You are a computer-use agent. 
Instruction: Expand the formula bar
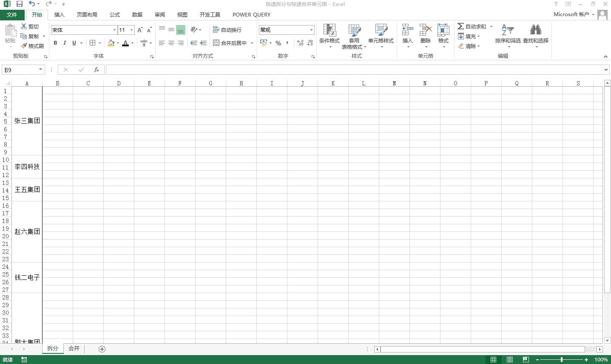606,70
